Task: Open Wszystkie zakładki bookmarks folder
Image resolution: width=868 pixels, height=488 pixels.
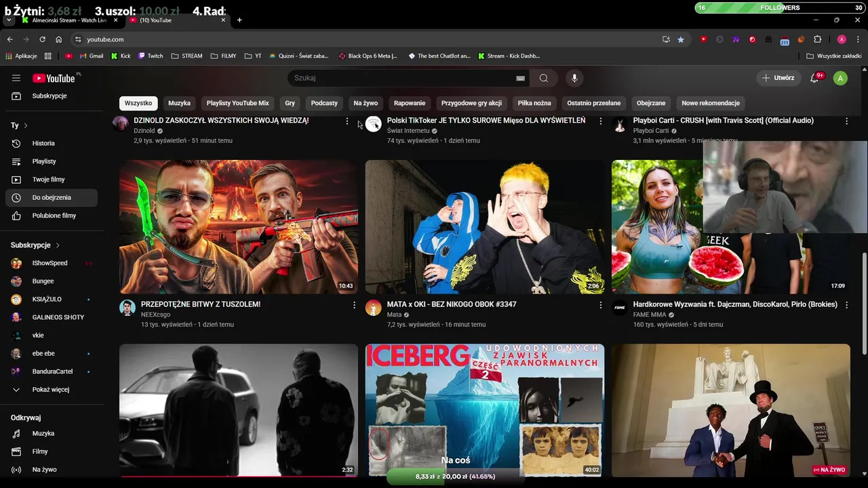Action: point(834,56)
